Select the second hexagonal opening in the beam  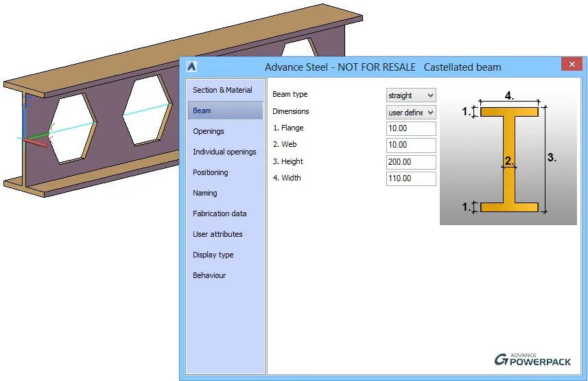[147, 109]
